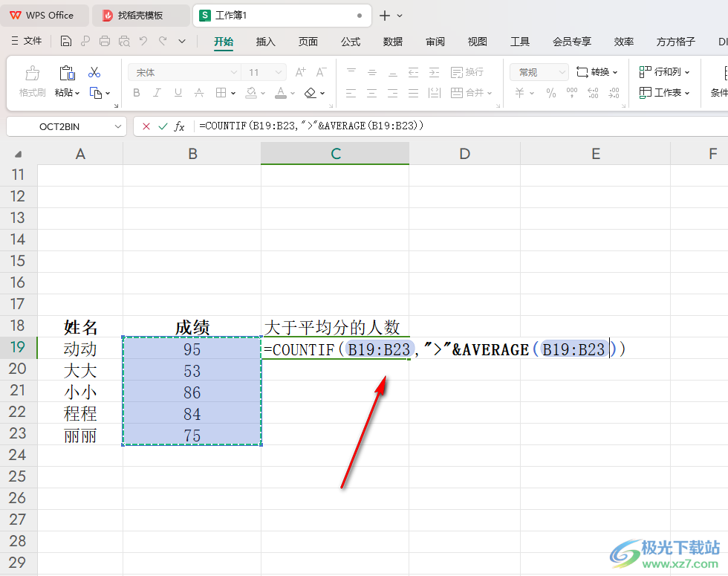The height and width of the screenshot is (576, 728).
Task: Click the Save icon in quick access bar
Action: coord(66,42)
